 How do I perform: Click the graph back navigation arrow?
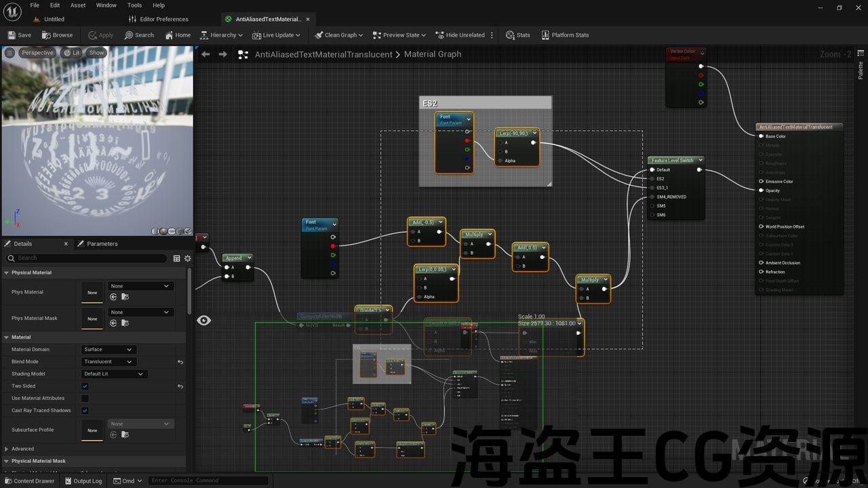[205, 54]
